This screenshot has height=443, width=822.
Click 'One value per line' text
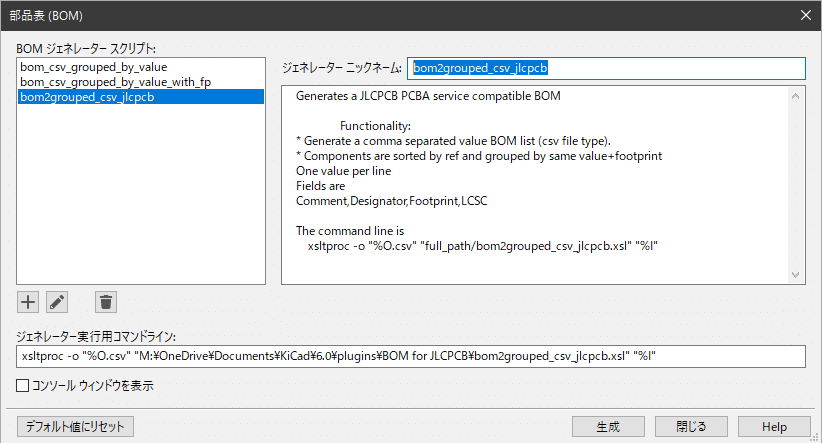point(343,171)
